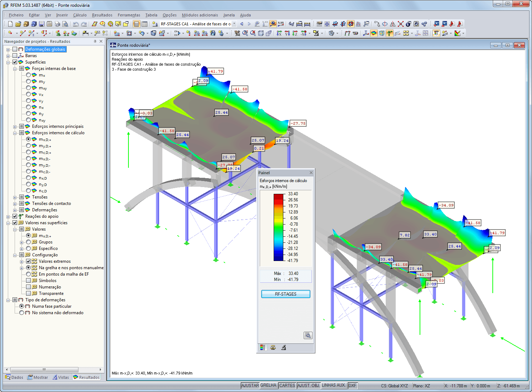Switch to the Dados navigator tab
Image resolution: width=532 pixels, height=392 pixels.
[14, 377]
